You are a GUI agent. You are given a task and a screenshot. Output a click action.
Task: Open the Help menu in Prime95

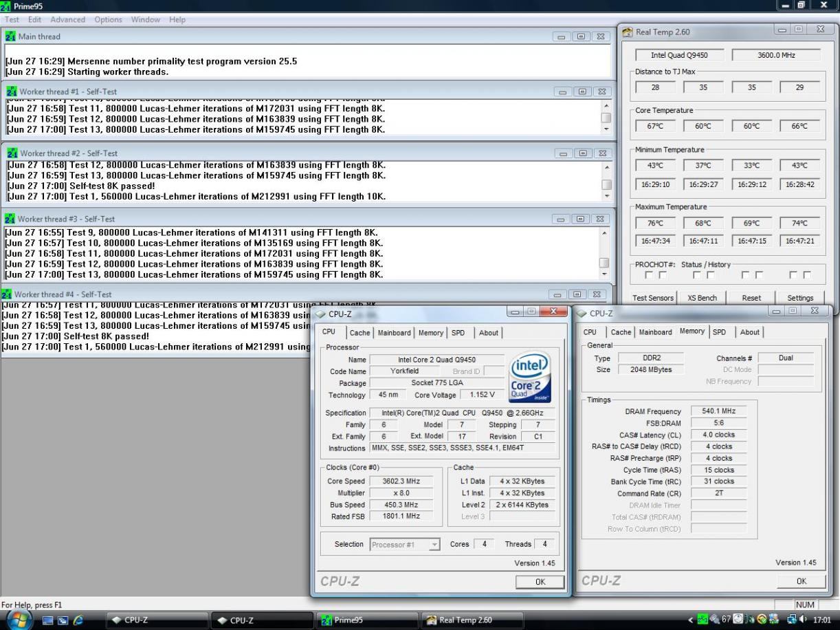coord(177,20)
